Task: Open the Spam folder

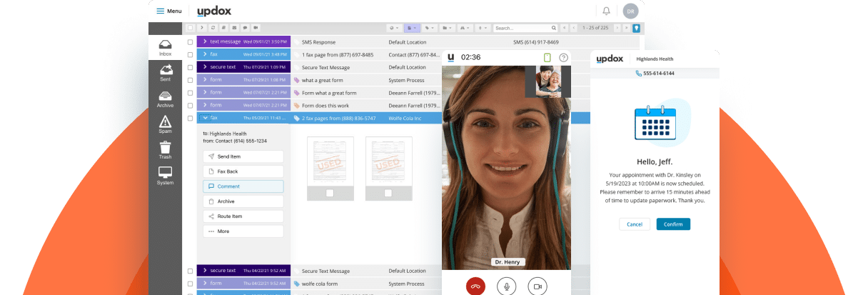Action: pos(165,124)
